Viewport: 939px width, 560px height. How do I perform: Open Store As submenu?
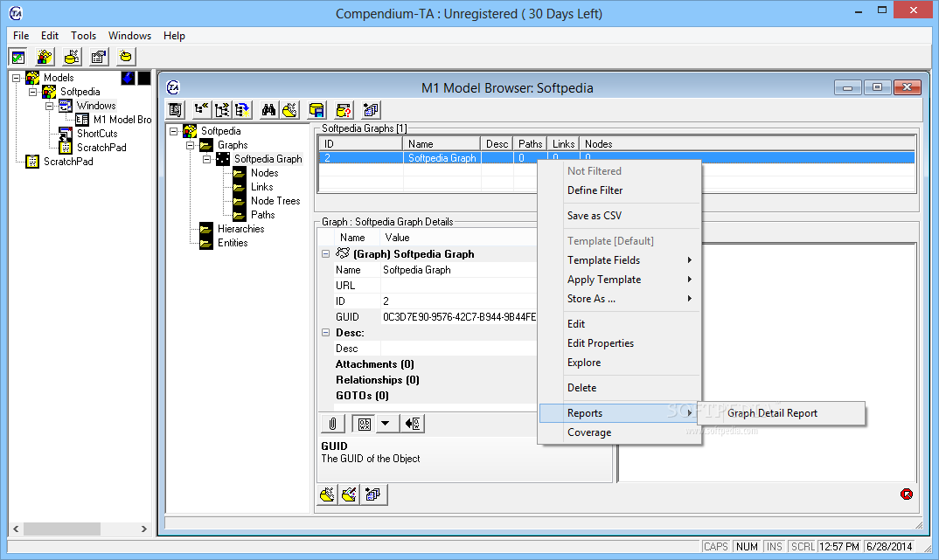[x=620, y=299]
